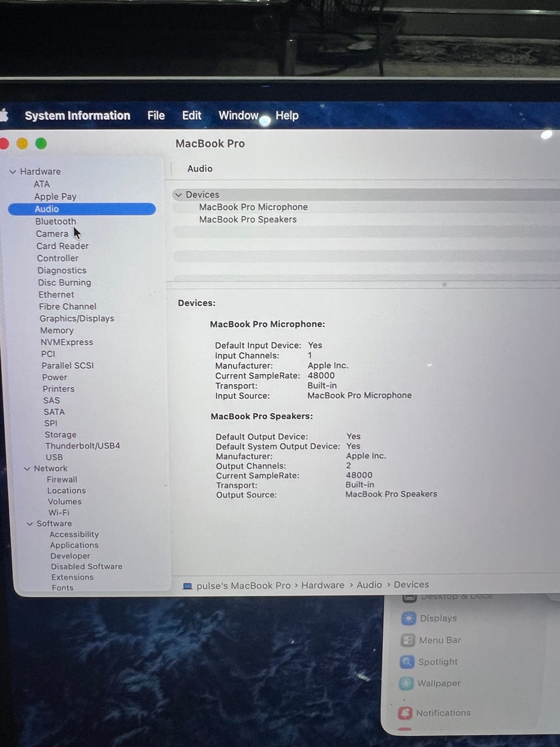Select Volumes under Network

point(64,502)
